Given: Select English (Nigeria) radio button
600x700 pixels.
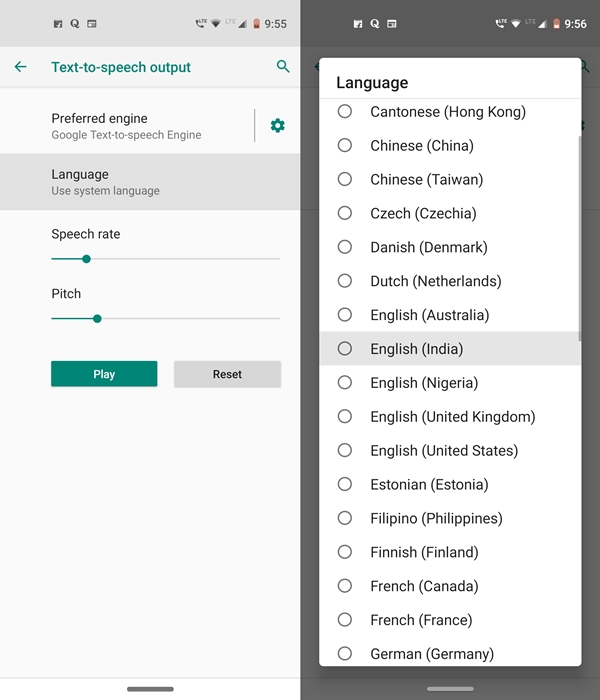Looking at the screenshot, I should 345,383.
